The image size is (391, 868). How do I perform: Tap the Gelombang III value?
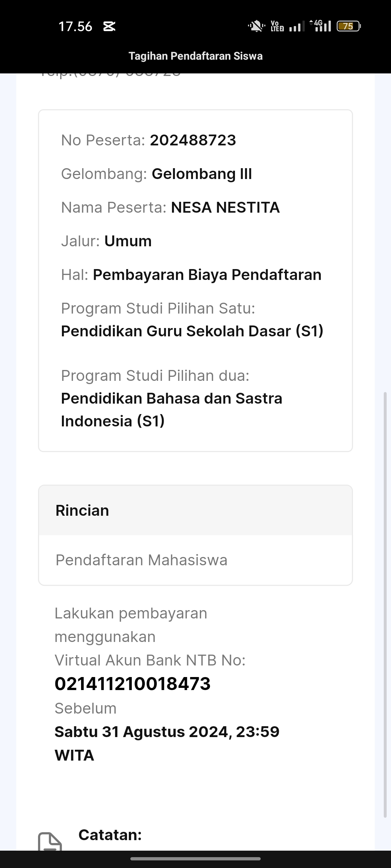click(x=202, y=174)
